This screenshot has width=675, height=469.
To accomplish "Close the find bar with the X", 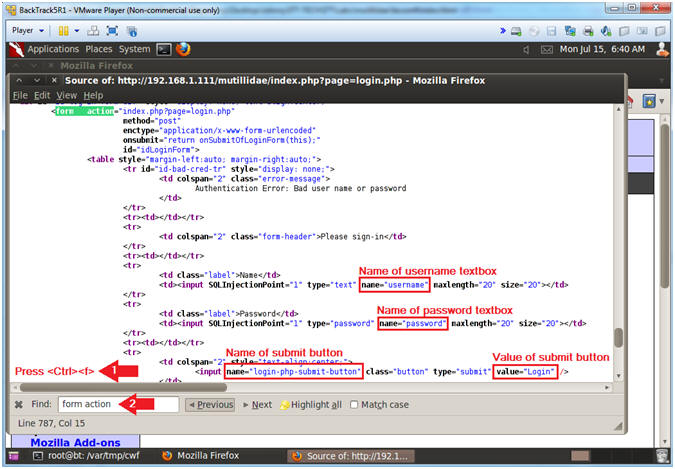I will click(19, 404).
